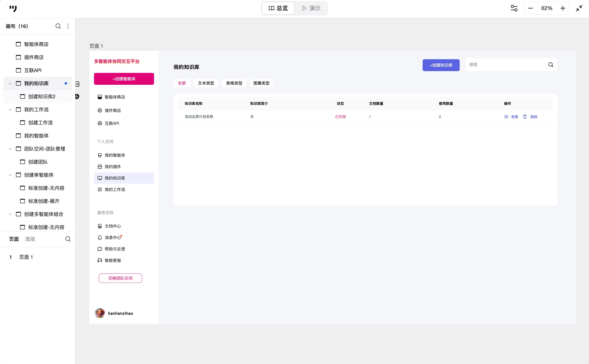Click the zoom out minus button

point(531,8)
